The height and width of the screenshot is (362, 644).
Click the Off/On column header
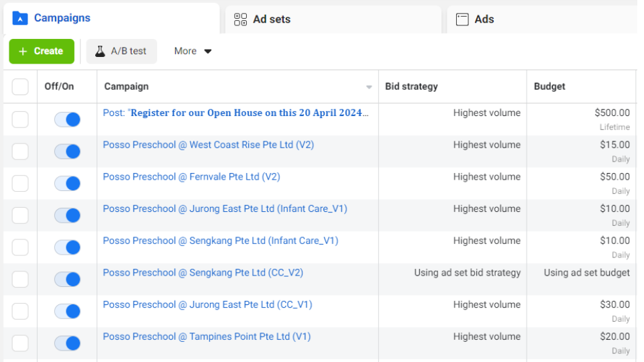tap(59, 86)
